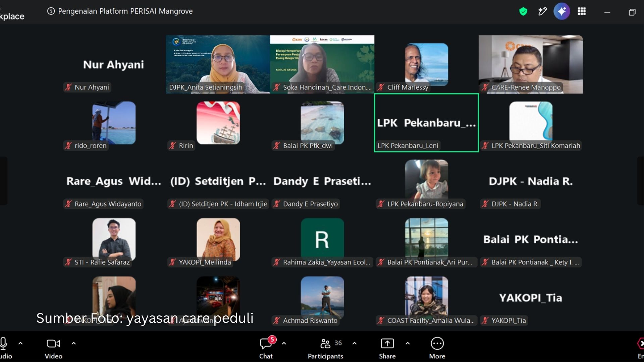The image size is (644, 362).
Task: Expand the participants options arrow
Action: 355,343
